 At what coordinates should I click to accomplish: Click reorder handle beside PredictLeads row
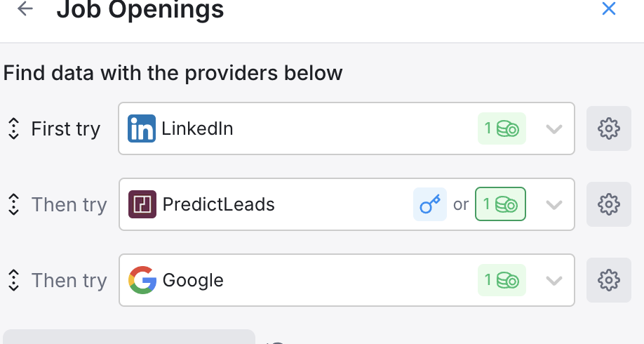click(13, 204)
